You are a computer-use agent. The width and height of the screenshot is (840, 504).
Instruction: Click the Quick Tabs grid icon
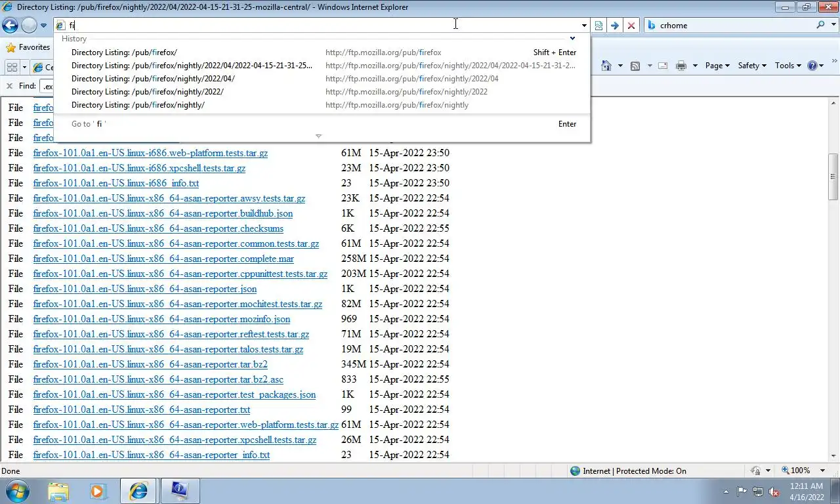point(12,67)
